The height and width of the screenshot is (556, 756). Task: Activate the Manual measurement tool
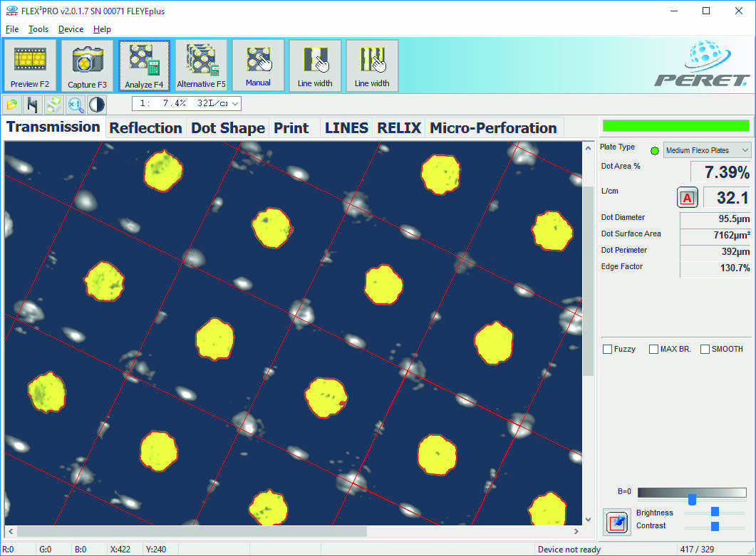pyautogui.click(x=258, y=65)
